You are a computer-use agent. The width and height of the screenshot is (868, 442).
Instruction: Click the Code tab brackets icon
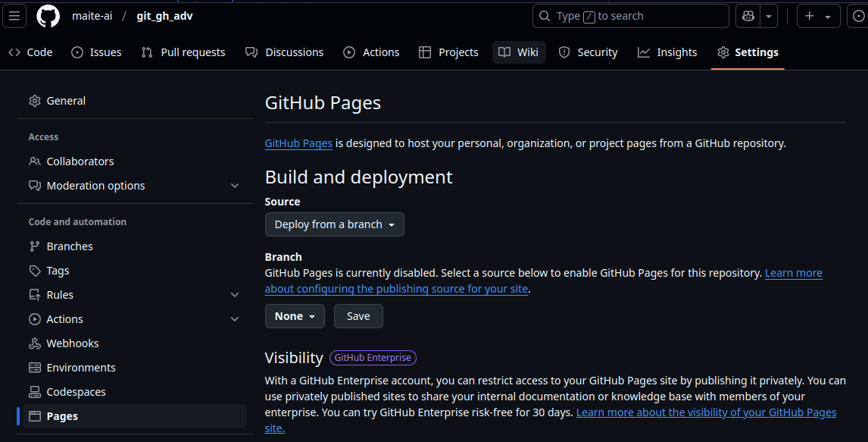pos(14,52)
